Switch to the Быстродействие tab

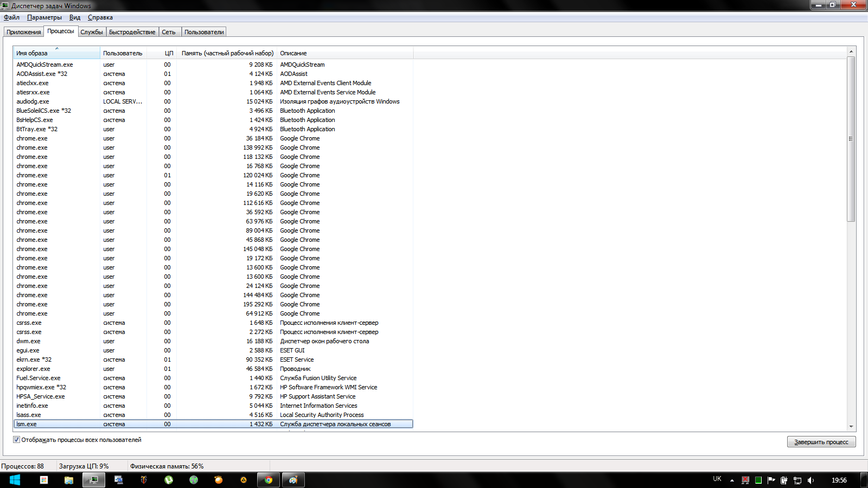[132, 32]
